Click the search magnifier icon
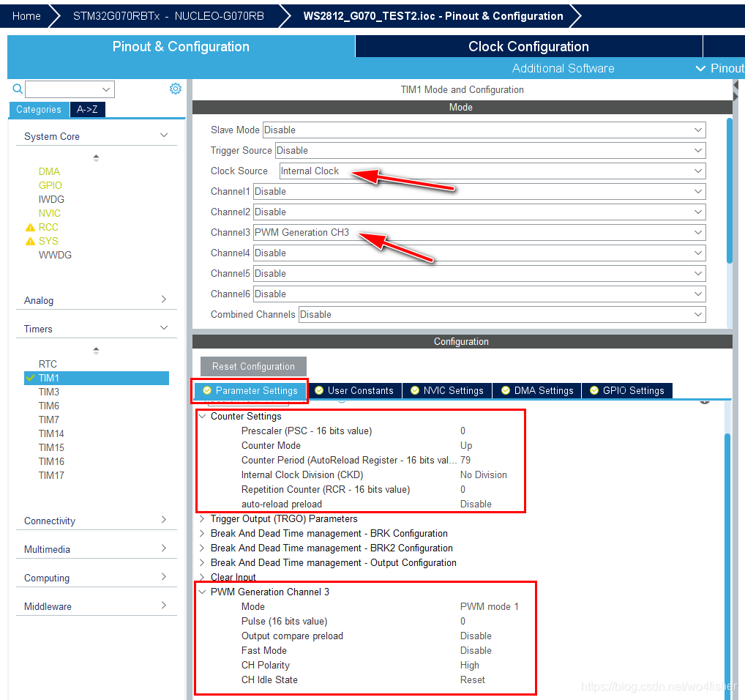Viewport: 745px width, 700px height. (x=17, y=89)
